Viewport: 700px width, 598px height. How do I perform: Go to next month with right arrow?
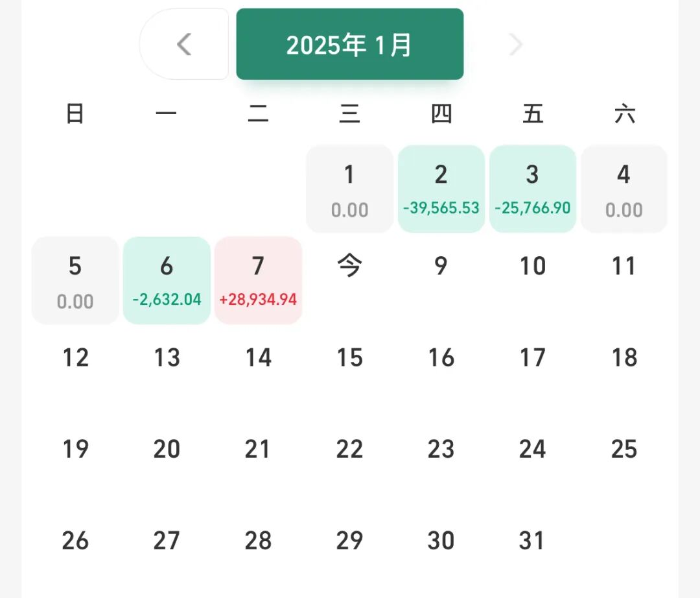pyautogui.click(x=516, y=44)
